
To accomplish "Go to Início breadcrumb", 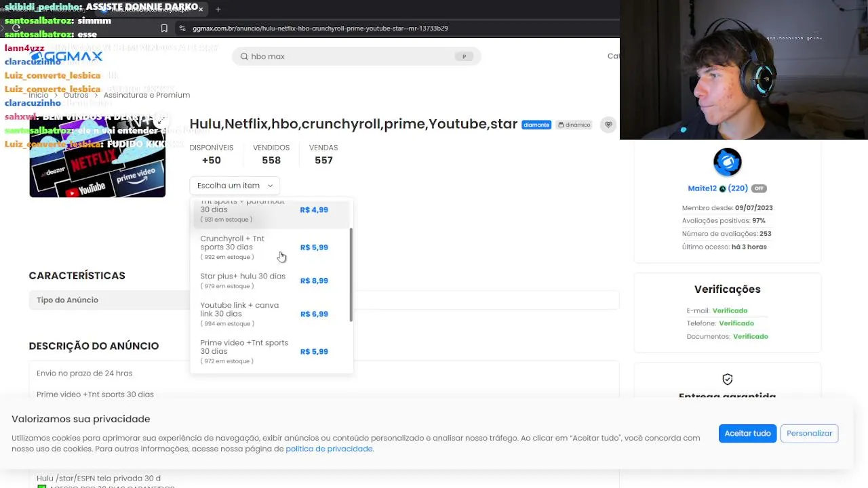I will pos(39,96).
